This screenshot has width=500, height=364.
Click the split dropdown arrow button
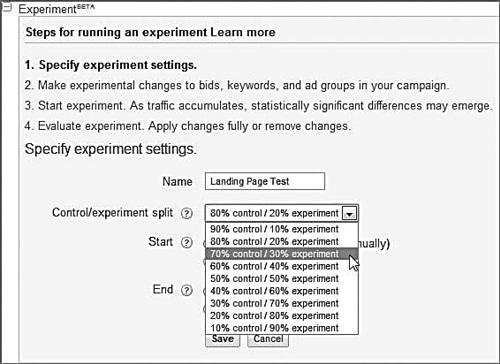point(349,213)
